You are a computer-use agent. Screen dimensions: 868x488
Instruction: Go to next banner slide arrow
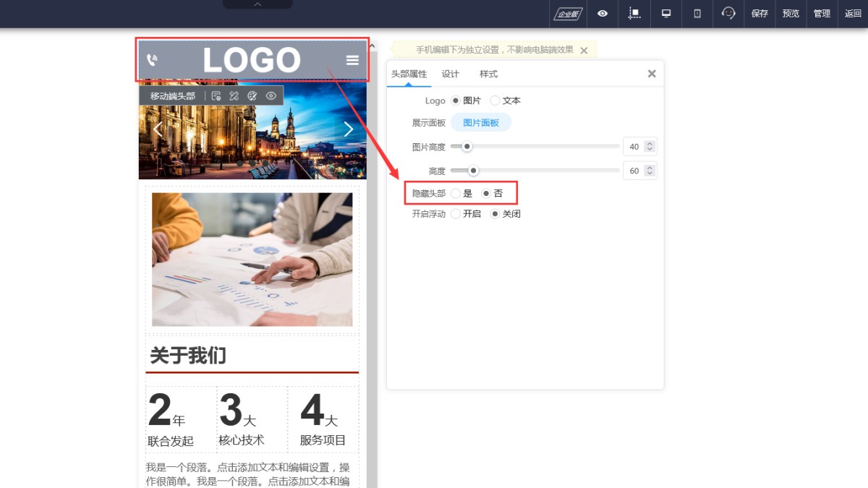(349, 129)
